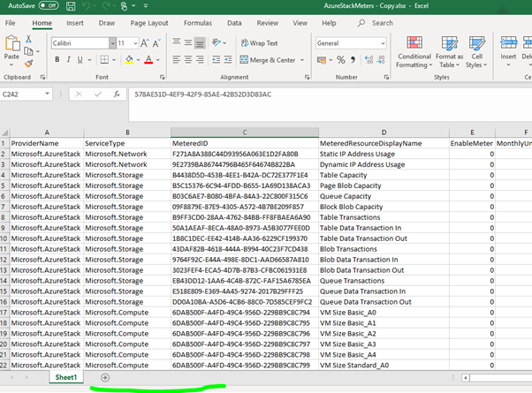This screenshot has height=393, width=532.
Task: Apply Percent Style
Action: coord(340,60)
